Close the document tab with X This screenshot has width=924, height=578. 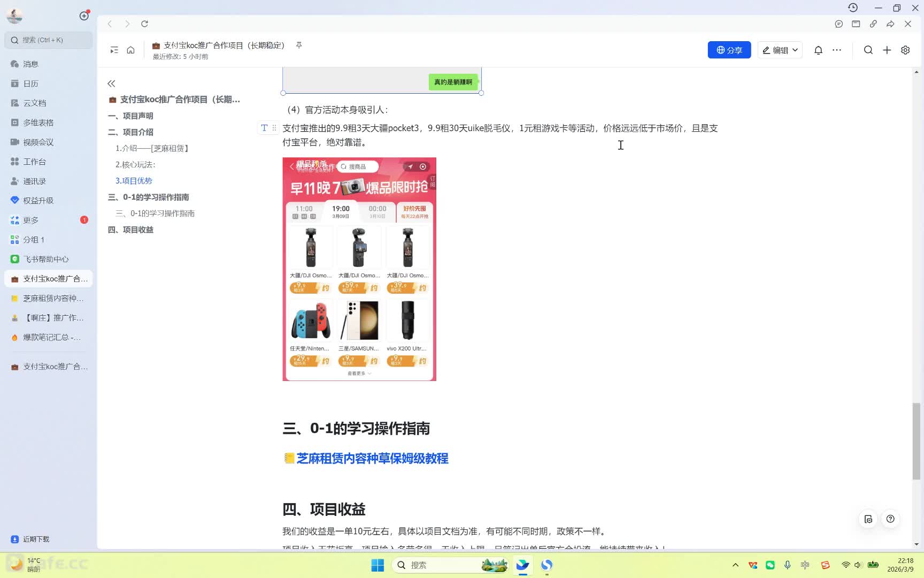pyautogui.click(x=908, y=24)
